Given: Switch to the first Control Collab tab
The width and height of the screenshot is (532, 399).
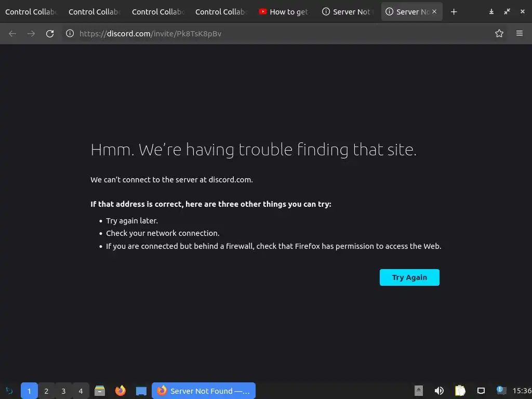Looking at the screenshot, I should (x=31, y=12).
